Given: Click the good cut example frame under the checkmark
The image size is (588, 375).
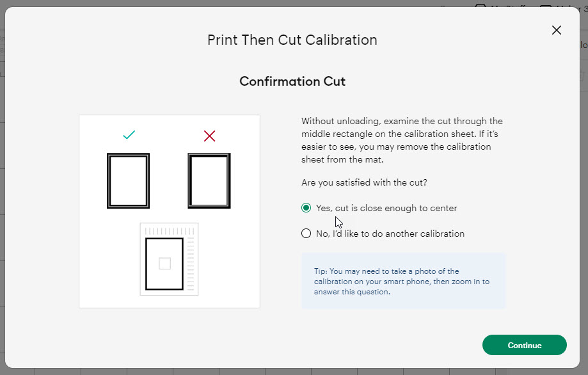Looking at the screenshot, I should pos(128,180).
